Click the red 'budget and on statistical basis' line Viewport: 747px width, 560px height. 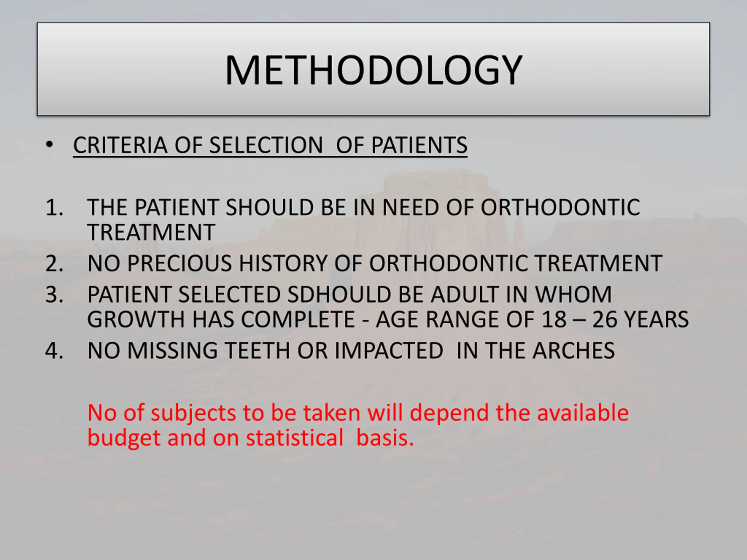(251, 438)
